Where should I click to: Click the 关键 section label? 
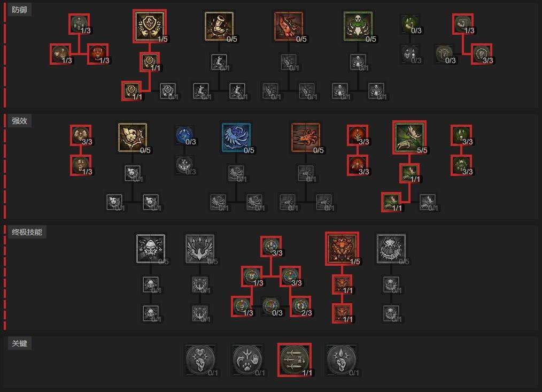19,343
